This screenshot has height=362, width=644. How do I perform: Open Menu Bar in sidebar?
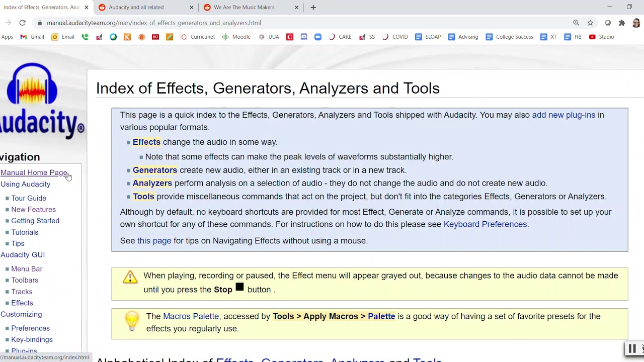(x=27, y=269)
